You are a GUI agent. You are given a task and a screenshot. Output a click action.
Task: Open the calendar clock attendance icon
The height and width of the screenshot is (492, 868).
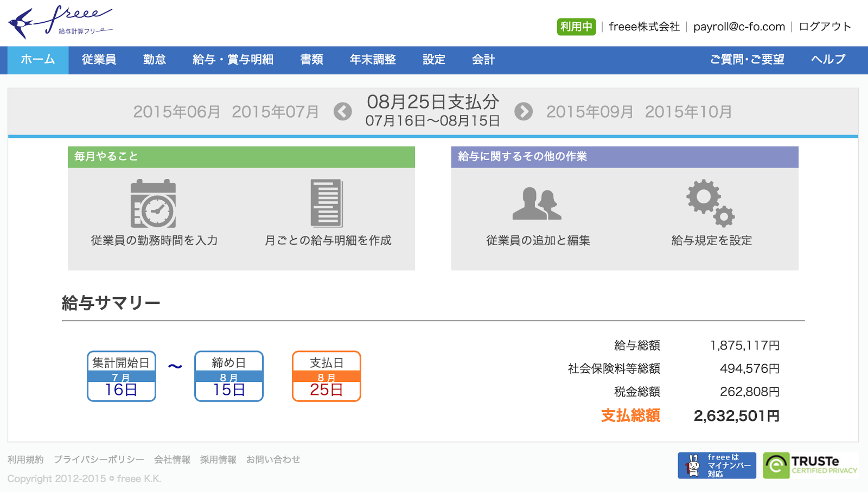pyautogui.click(x=154, y=203)
